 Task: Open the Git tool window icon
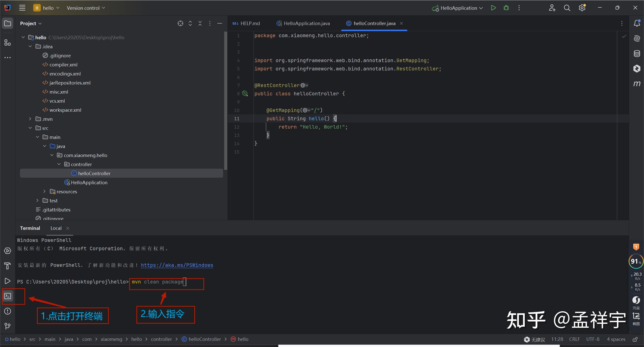click(8, 326)
